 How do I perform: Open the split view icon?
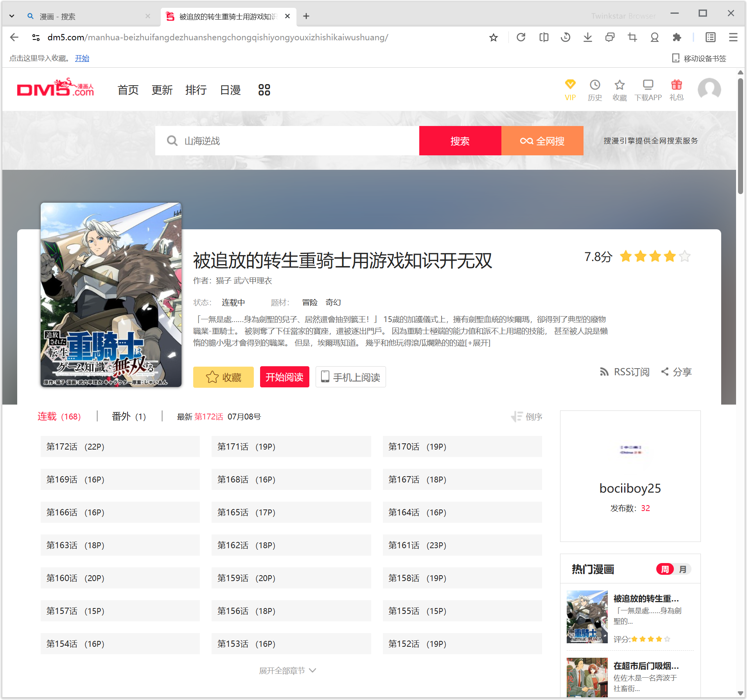[x=544, y=37]
